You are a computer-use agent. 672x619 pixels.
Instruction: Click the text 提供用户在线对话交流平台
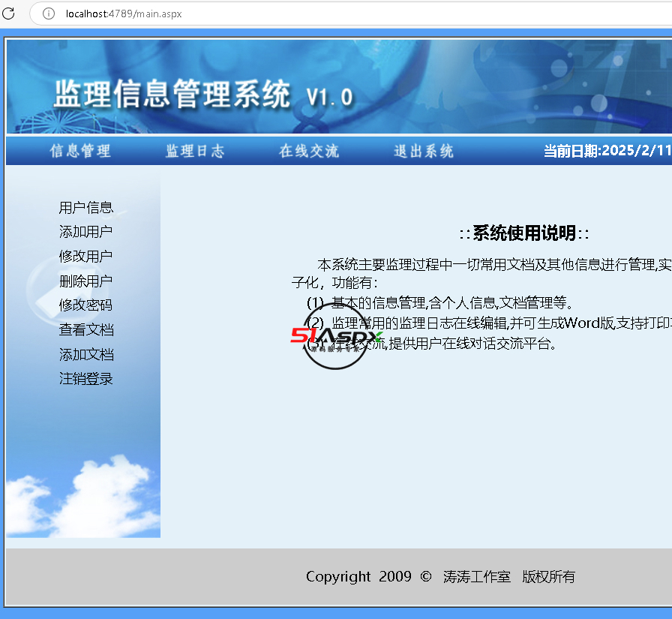click(472, 344)
